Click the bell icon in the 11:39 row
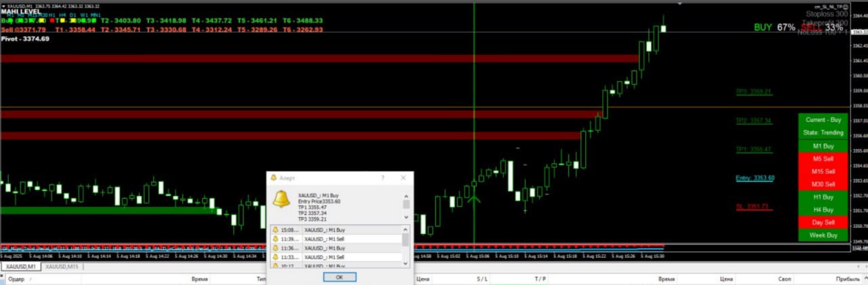This screenshot has height=285, width=868. coord(275,239)
